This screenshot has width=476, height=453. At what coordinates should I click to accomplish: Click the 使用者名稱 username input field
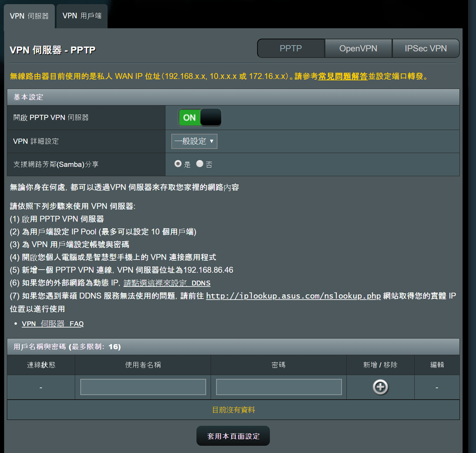point(143,387)
